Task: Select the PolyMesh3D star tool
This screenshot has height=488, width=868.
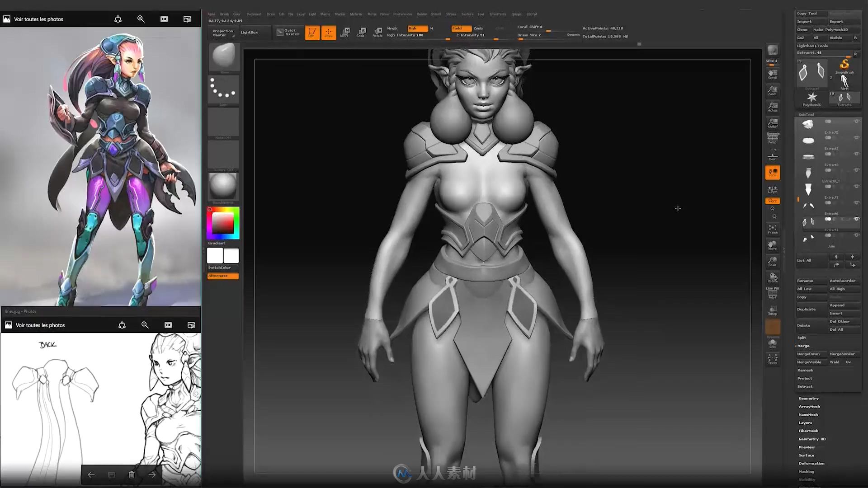Action: (x=812, y=99)
